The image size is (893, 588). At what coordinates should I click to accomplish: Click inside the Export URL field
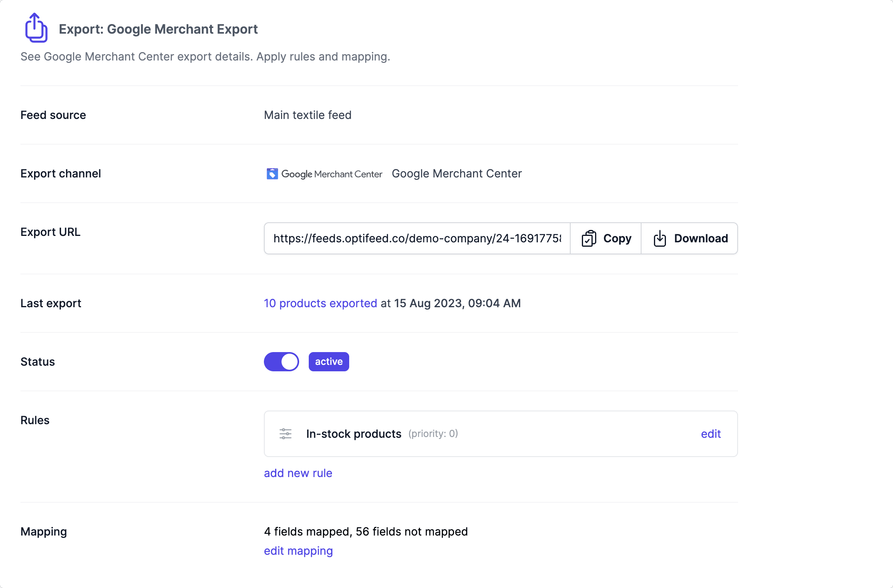417,238
